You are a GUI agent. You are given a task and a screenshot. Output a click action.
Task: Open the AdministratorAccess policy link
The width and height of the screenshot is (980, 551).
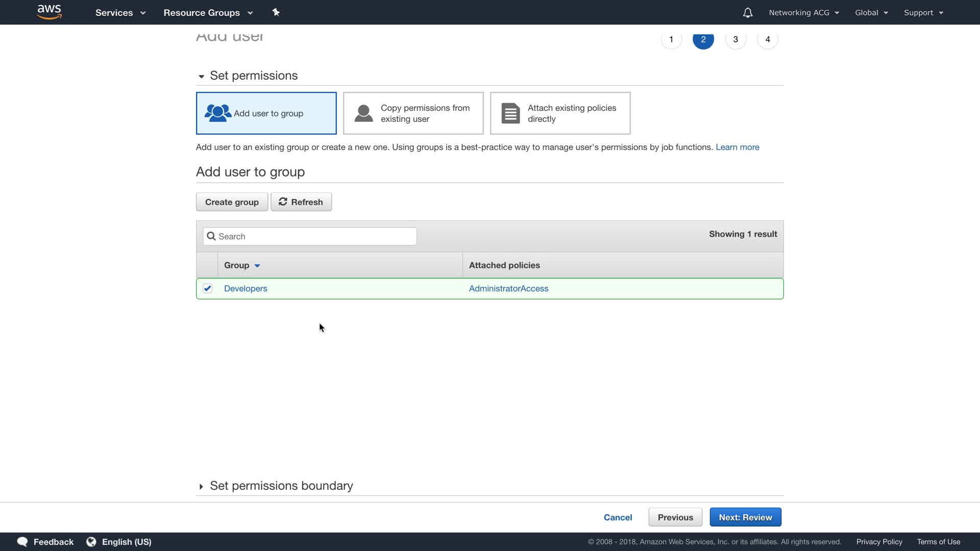coord(508,289)
